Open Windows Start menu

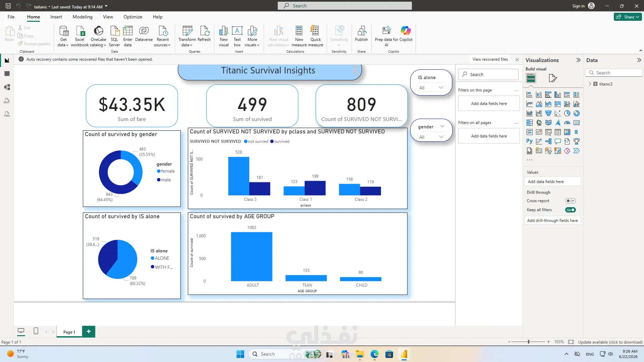[x=240, y=354]
